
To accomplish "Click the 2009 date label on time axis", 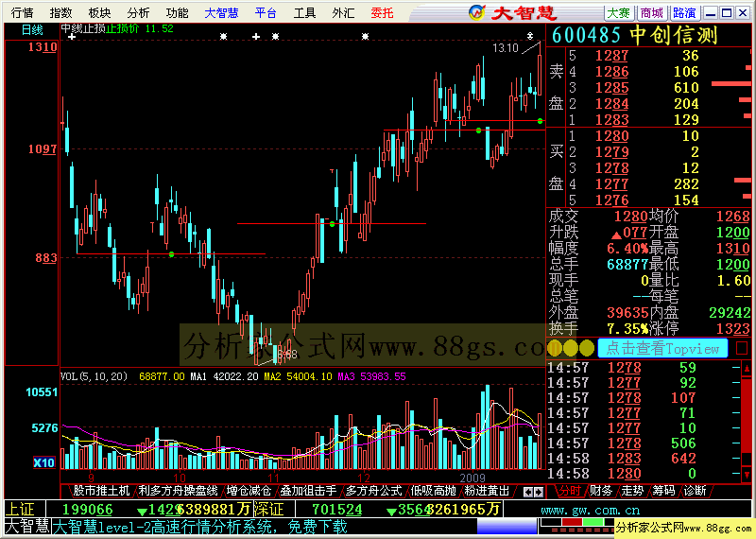I will point(472,478).
